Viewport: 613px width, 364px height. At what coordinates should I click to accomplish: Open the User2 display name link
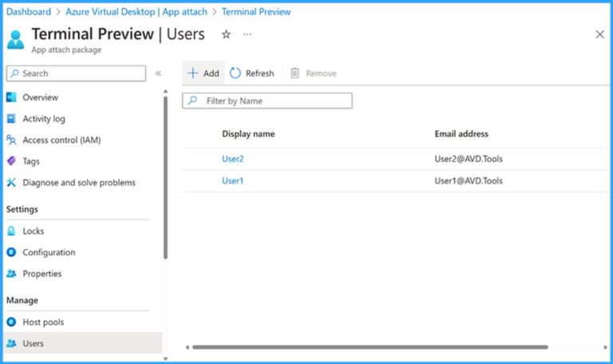coord(233,159)
